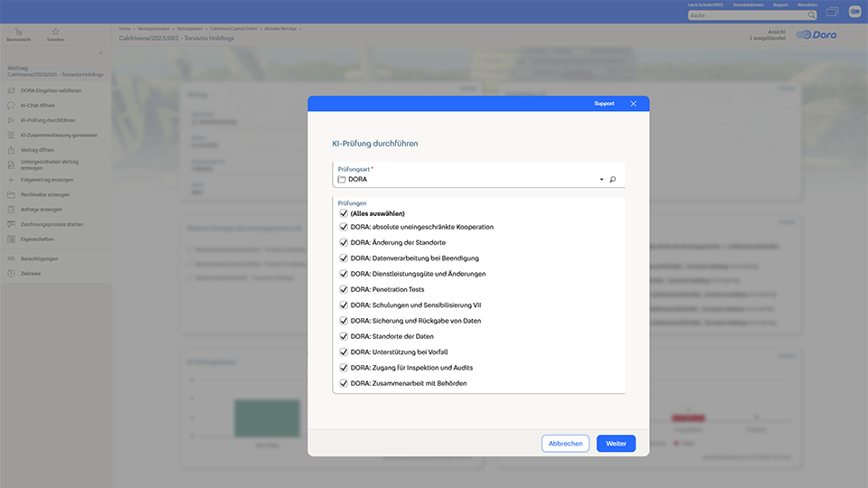868x488 pixels.
Task: Click the Prüfungsart search magnifier icon
Action: coord(613,179)
